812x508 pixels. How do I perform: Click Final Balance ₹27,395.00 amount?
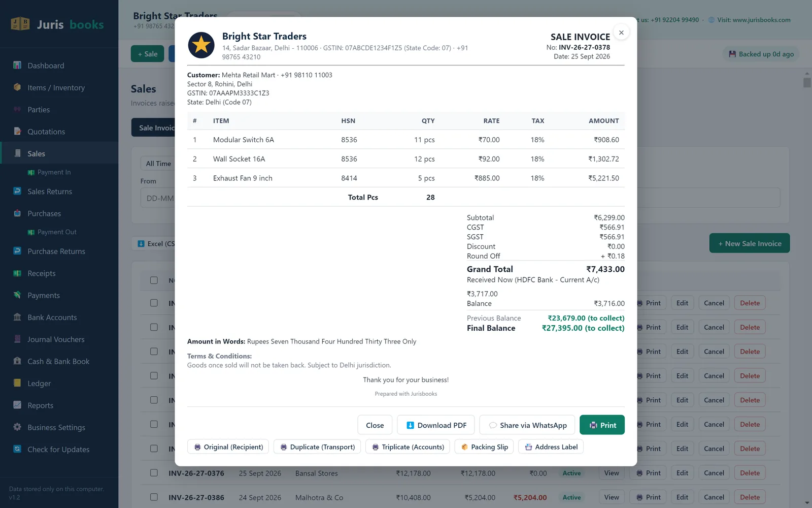[x=583, y=328]
